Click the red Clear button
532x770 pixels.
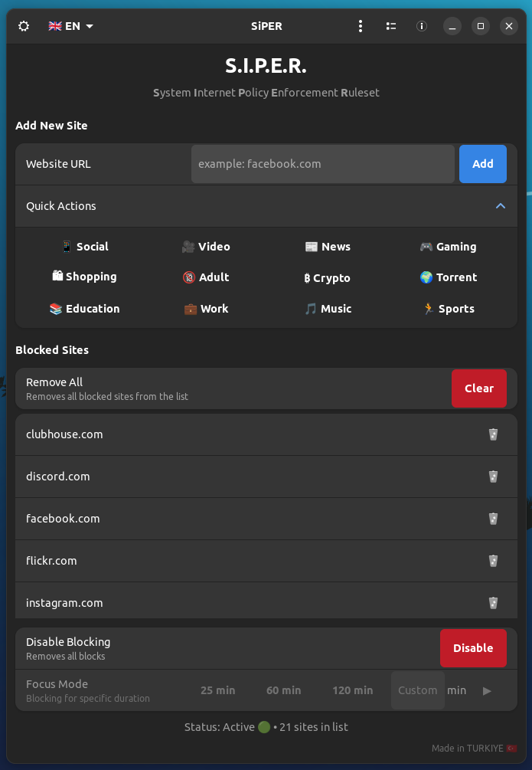tap(478, 388)
